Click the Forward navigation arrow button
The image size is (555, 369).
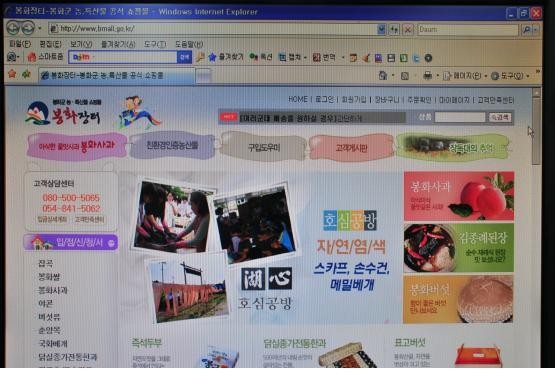[x=28, y=28]
